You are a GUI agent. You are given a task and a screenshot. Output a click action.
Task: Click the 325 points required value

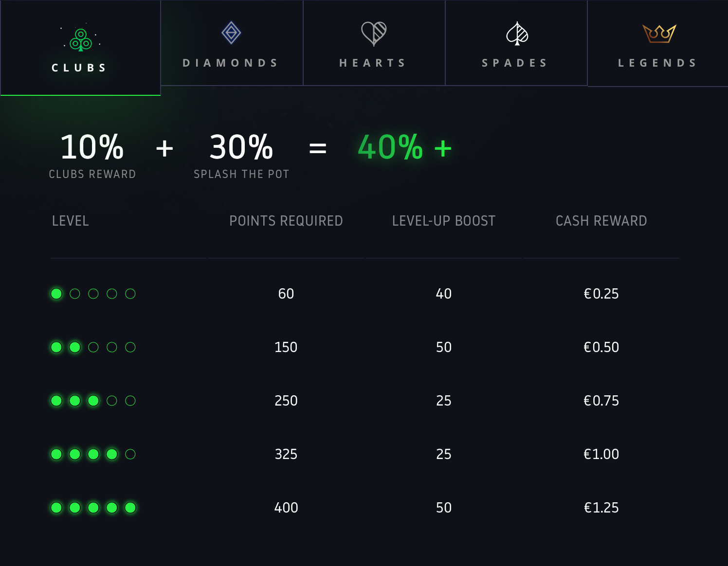[x=286, y=454]
